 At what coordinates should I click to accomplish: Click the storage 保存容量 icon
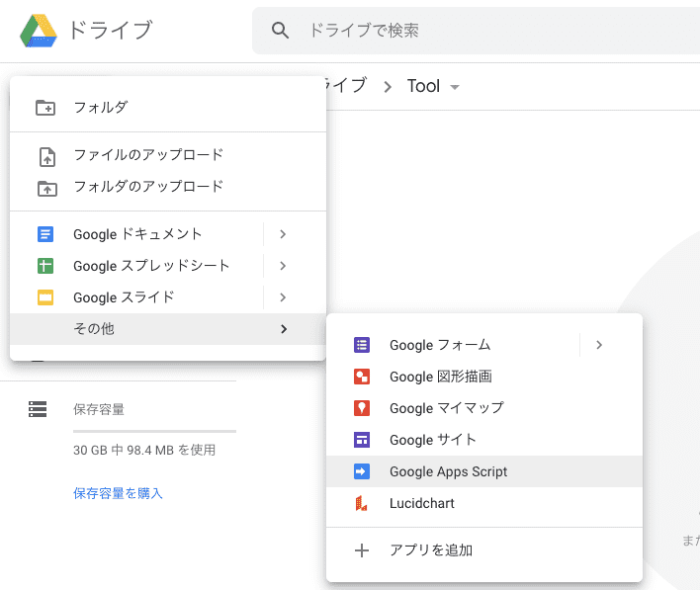[x=38, y=409]
